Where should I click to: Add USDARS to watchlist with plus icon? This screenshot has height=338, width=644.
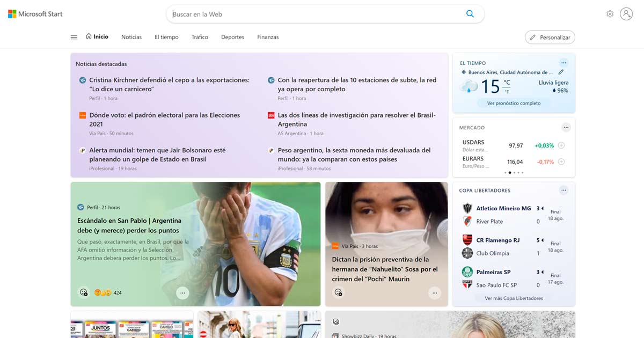(561, 145)
